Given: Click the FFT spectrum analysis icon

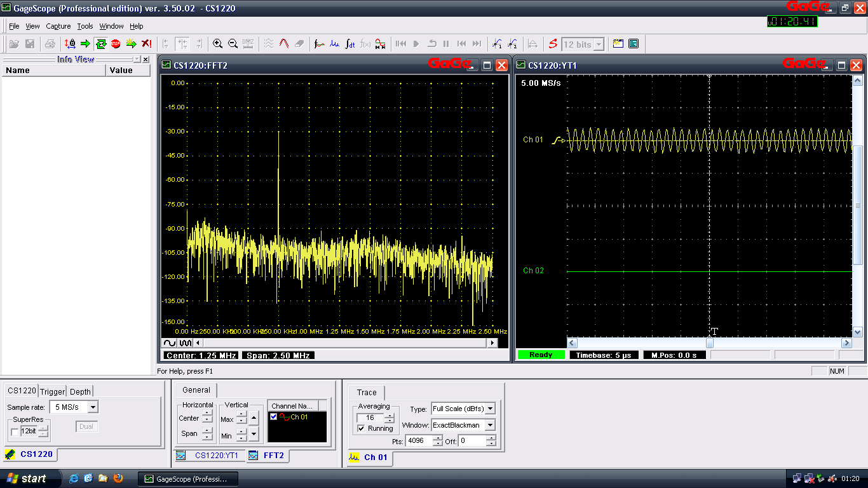Looking at the screenshot, I should (334, 44).
